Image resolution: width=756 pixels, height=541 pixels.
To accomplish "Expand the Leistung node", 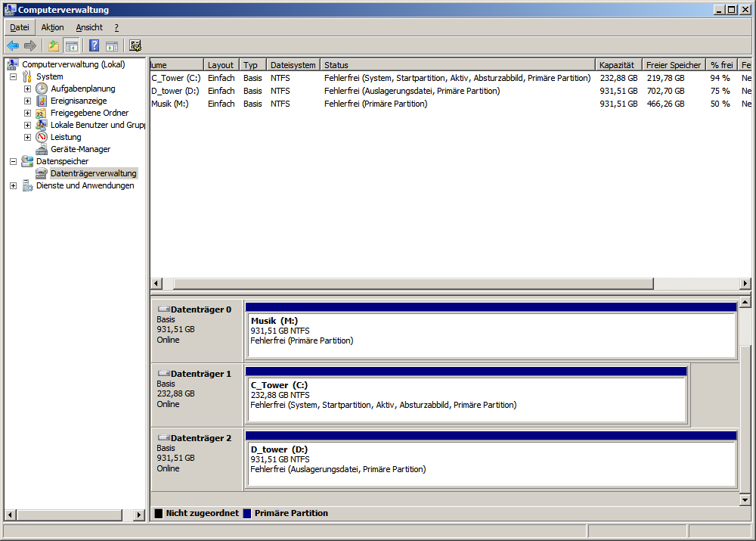I will tap(27, 137).
